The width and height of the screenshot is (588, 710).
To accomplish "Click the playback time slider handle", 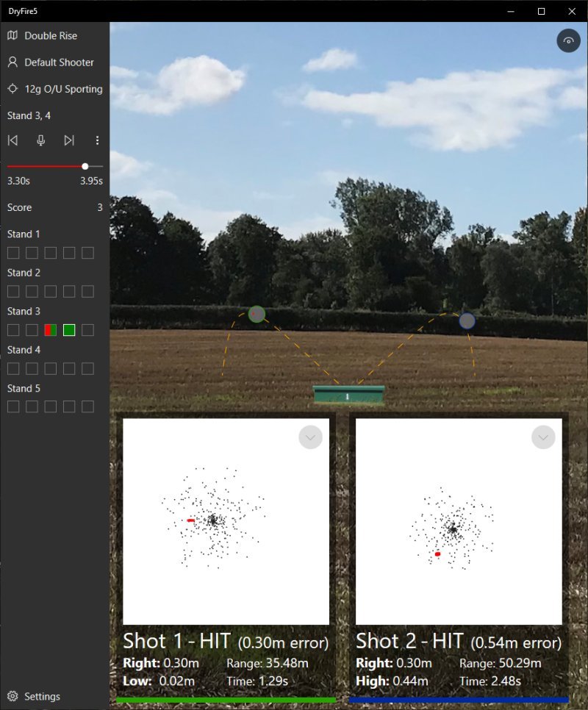I will click(85, 166).
